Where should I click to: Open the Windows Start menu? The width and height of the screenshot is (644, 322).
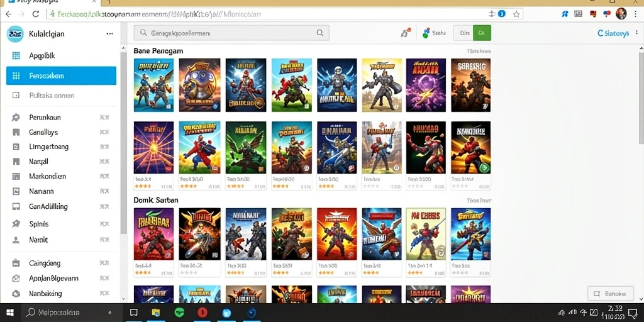[x=10, y=313]
